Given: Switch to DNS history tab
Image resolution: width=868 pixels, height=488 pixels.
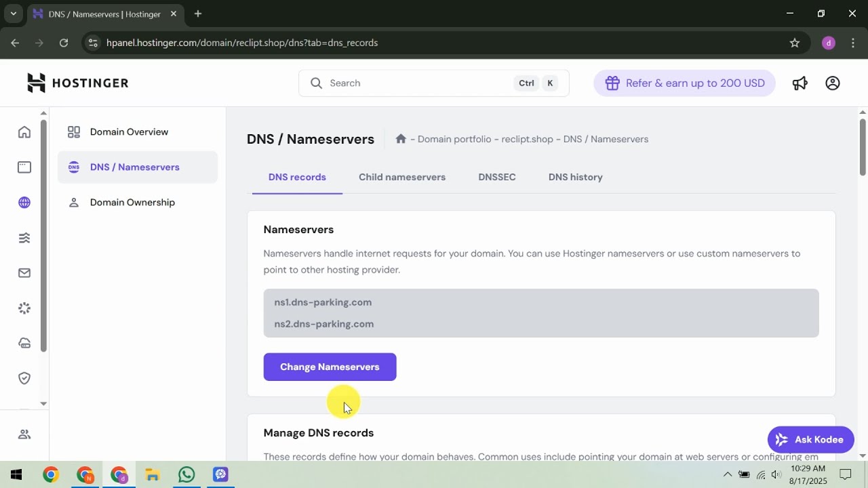Looking at the screenshot, I should (576, 177).
